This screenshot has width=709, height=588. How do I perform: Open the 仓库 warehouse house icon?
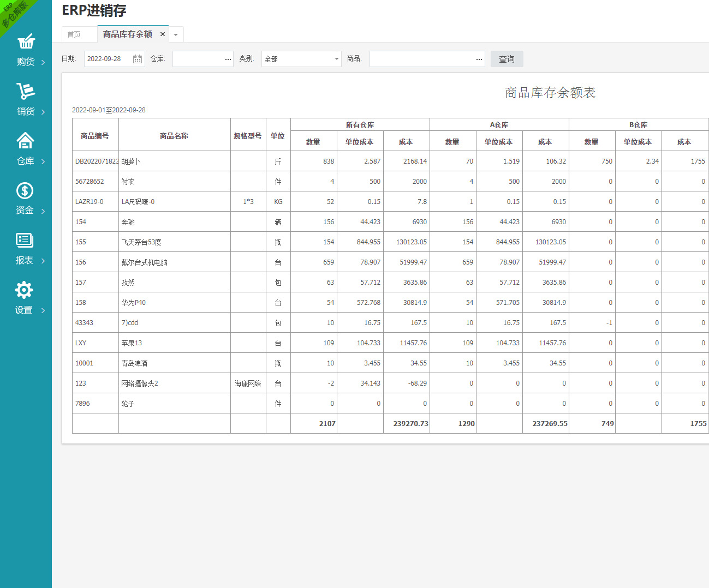pos(26,141)
